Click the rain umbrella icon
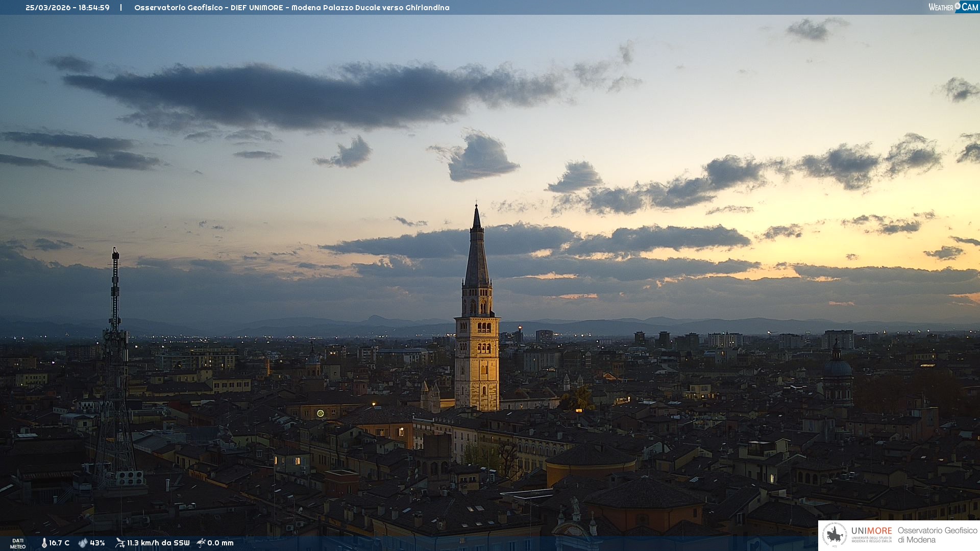The image size is (980, 551). pos(201,543)
